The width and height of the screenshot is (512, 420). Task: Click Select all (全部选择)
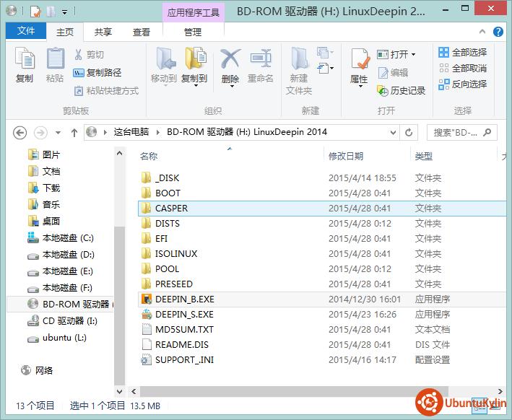point(462,52)
